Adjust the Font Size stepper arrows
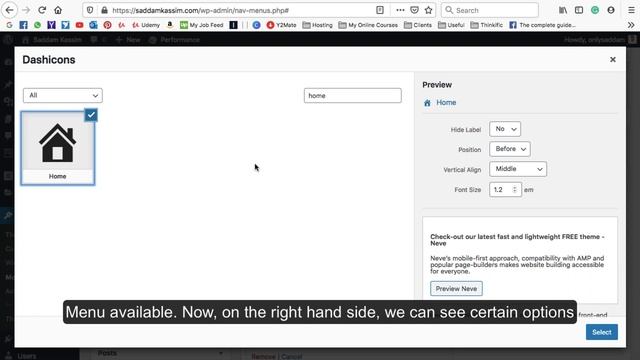640x360 pixels. click(514, 189)
